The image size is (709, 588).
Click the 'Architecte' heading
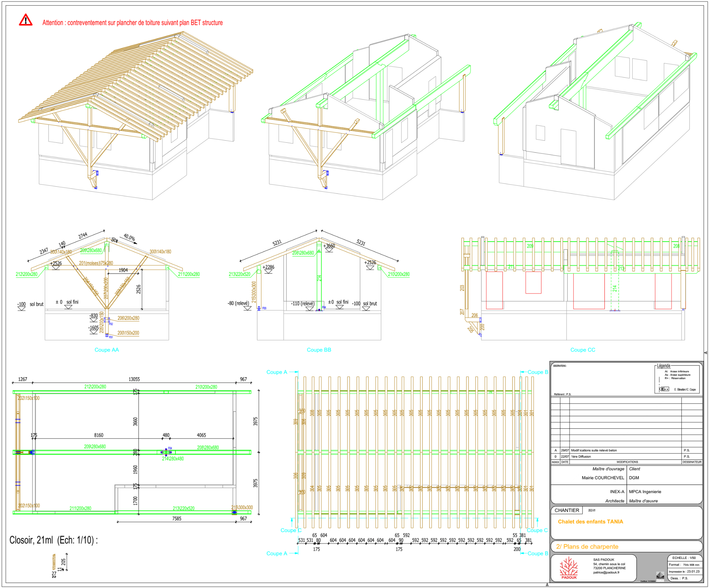[x=615, y=501]
